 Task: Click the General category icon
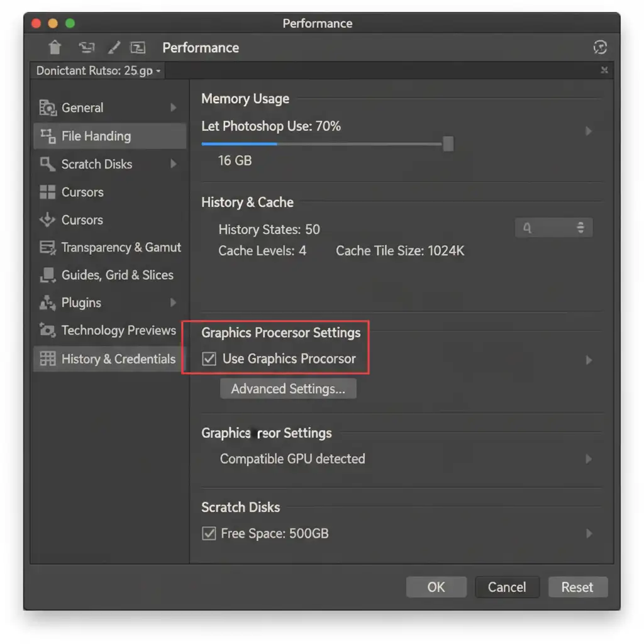click(x=47, y=108)
